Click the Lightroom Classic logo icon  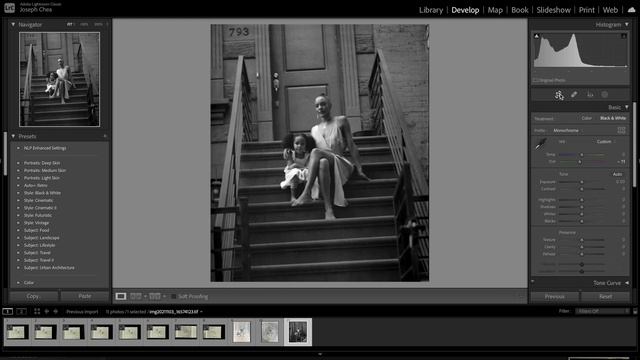pyautogui.click(x=9, y=8)
